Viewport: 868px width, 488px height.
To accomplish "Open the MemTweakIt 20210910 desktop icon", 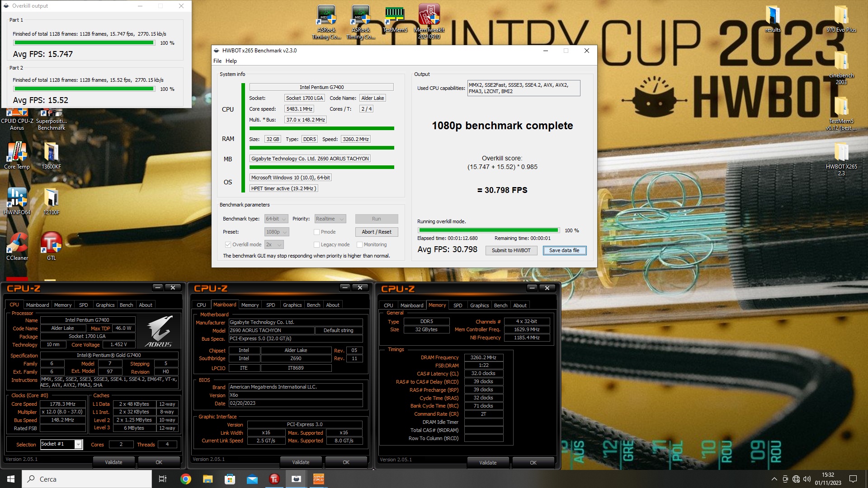I will (x=429, y=22).
